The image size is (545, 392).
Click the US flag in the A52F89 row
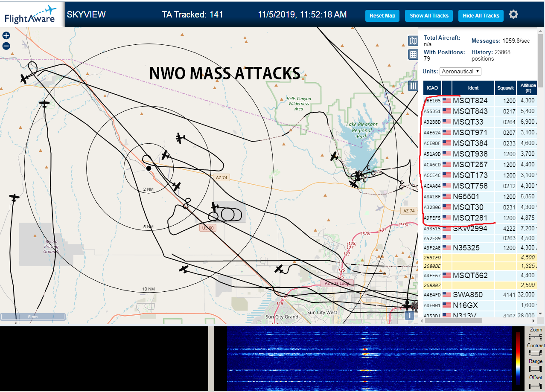coord(447,237)
